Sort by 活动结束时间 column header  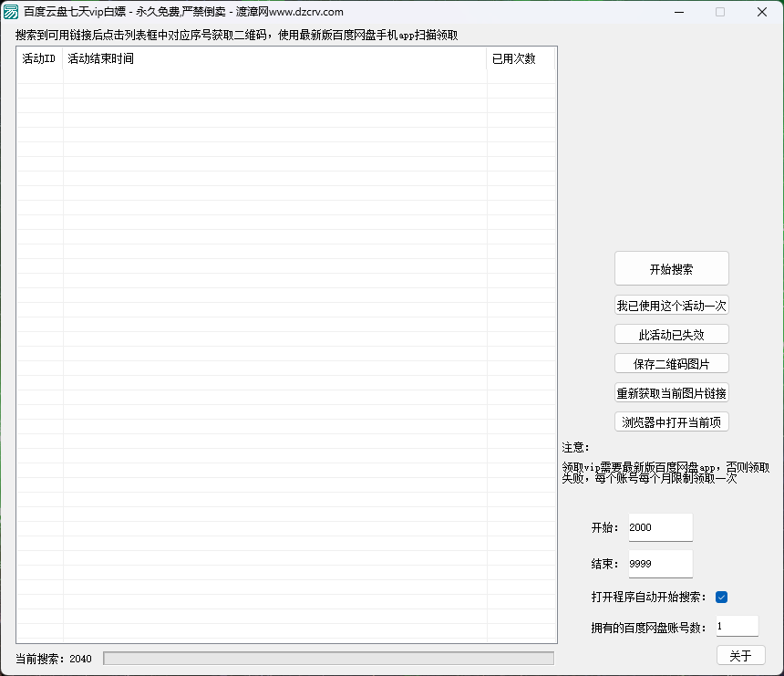pos(274,58)
